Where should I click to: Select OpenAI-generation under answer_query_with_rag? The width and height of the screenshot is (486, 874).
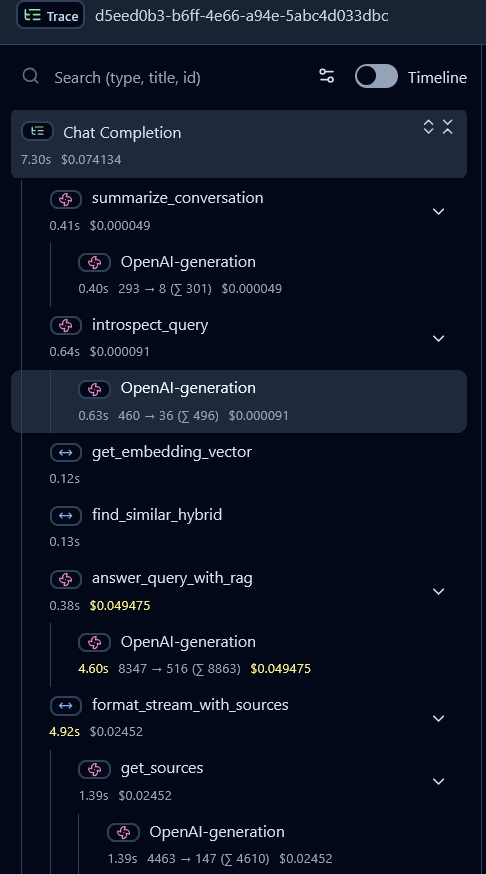click(258, 655)
